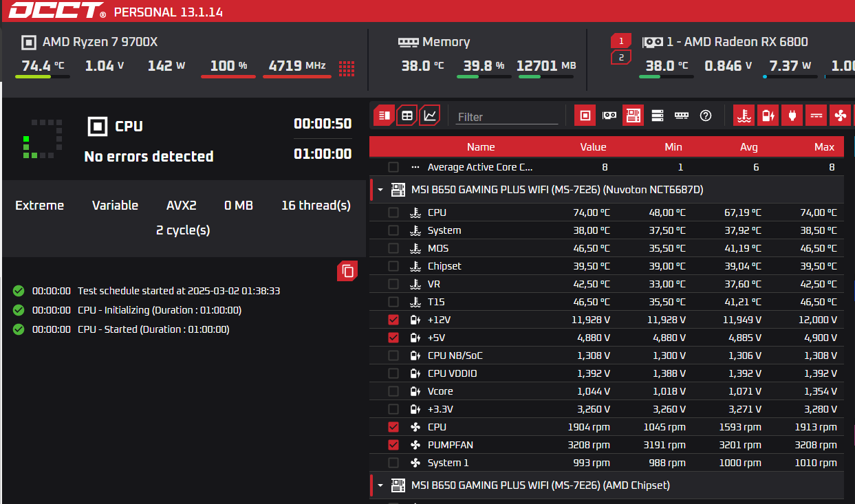Enable the Vcore voltage checkbox
Viewport: 855px width, 504px height.
393,391
